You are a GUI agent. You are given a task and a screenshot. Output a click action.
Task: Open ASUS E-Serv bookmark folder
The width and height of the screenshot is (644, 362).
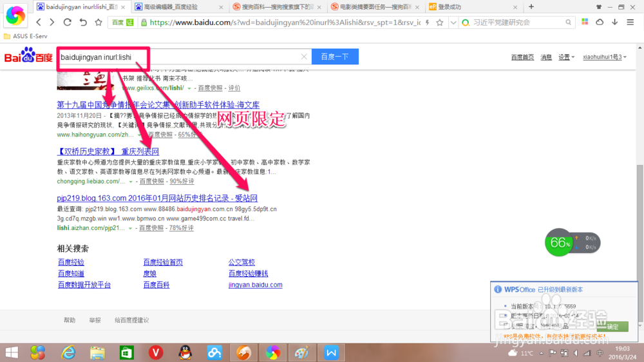click(26, 36)
